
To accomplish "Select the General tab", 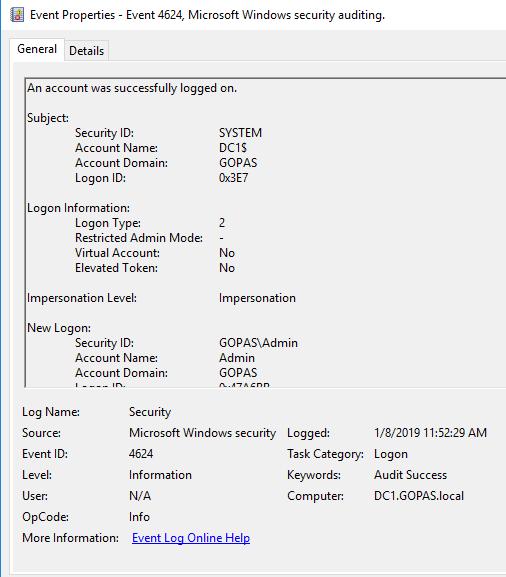I will [37, 49].
